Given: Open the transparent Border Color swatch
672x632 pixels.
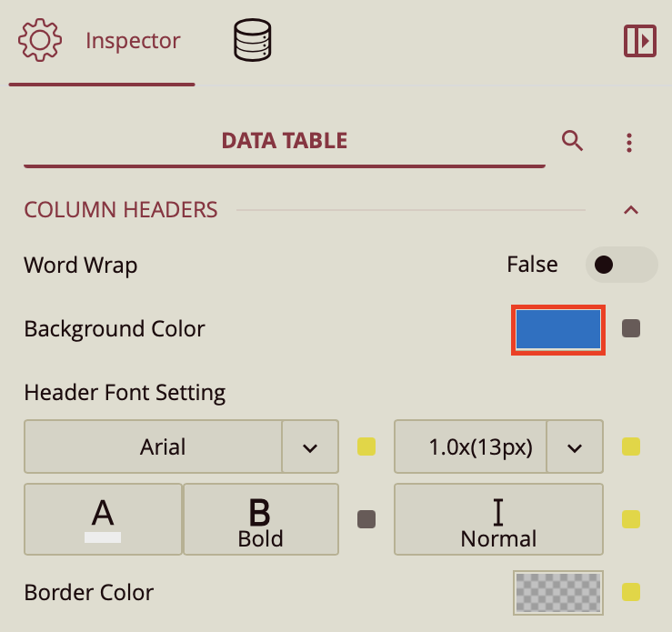Looking at the screenshot, I should coord(557,593).
